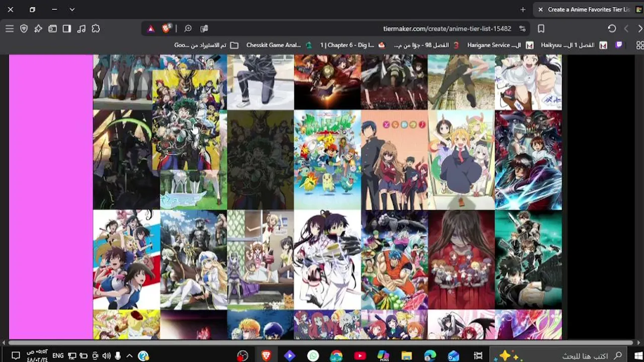Screen dimensions: 644x362
Task: Click the microphone tray icon
Action: coord(118,355)
